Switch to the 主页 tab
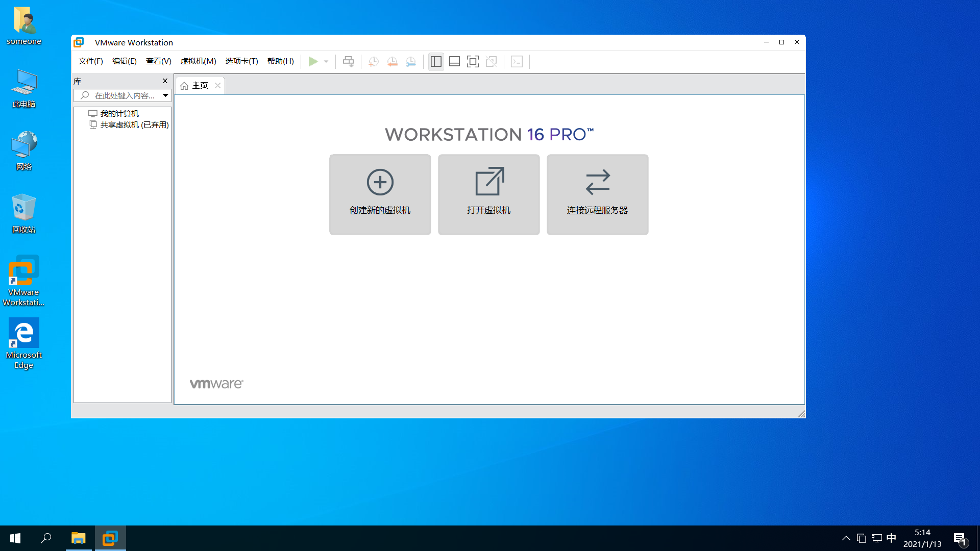The height and width of the screenshot is (551, 980). [x=200, y=85]
